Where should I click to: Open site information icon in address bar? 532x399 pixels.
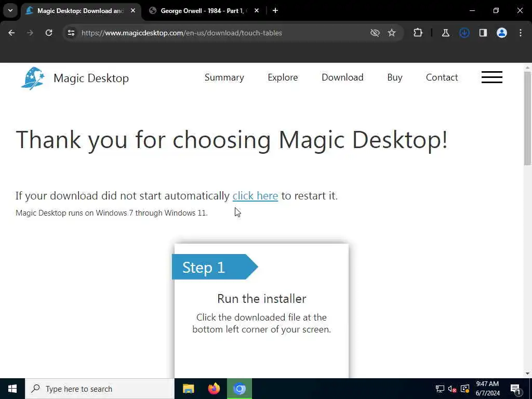pyautogui.click(x=71, y=33)
